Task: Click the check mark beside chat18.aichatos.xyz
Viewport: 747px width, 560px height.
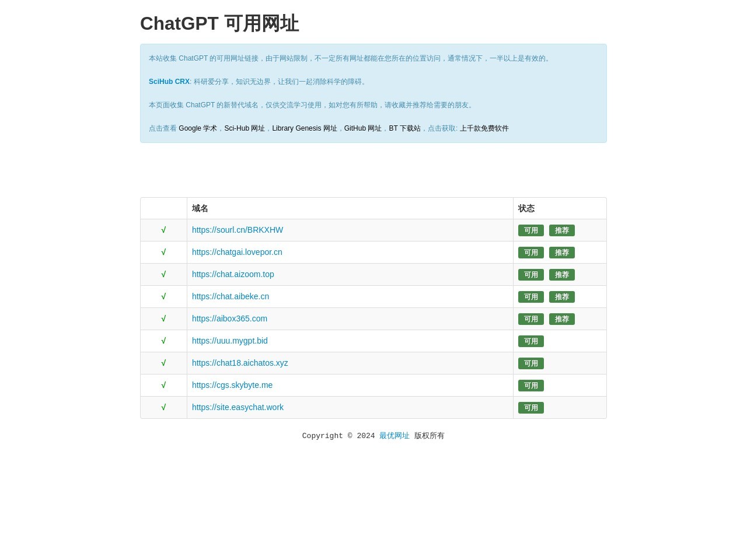Action: click(x=163, y=363)
